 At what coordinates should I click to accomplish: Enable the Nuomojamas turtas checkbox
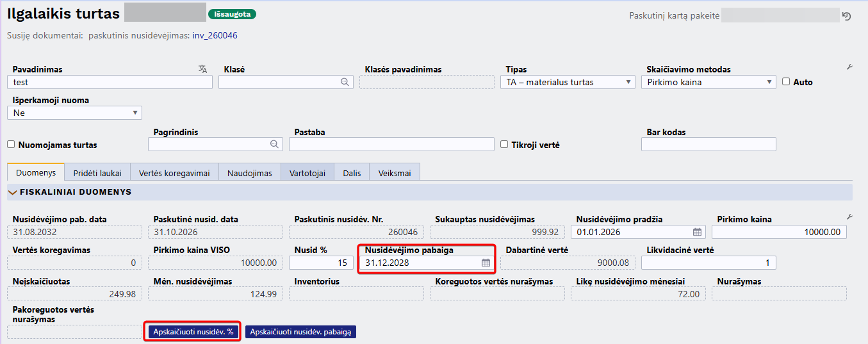[x=11, y=145]
